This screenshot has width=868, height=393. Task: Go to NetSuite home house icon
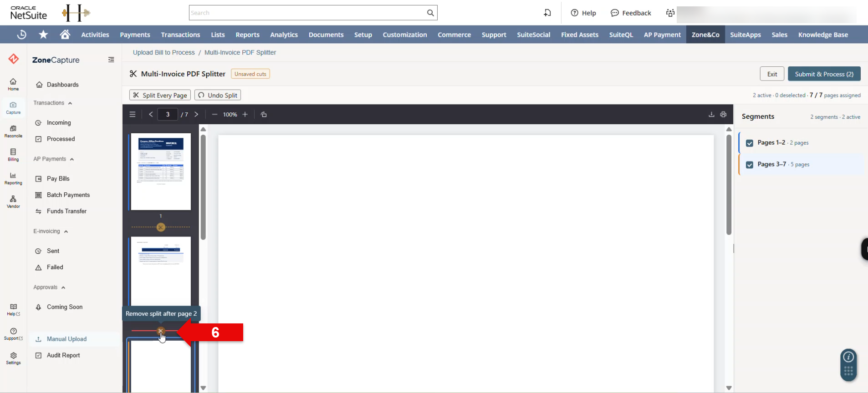[x=65, y=35]
